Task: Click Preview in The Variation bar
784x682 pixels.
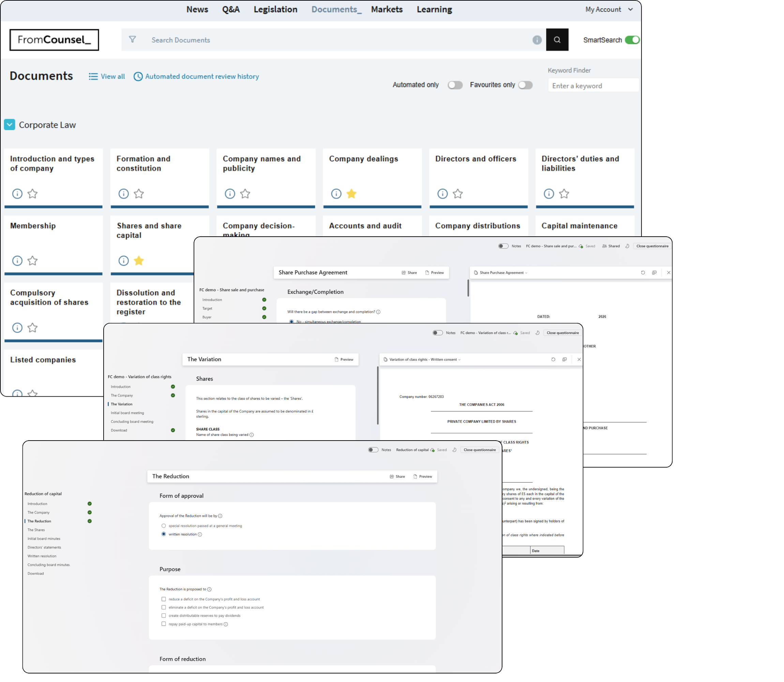Action: point(344,359)
